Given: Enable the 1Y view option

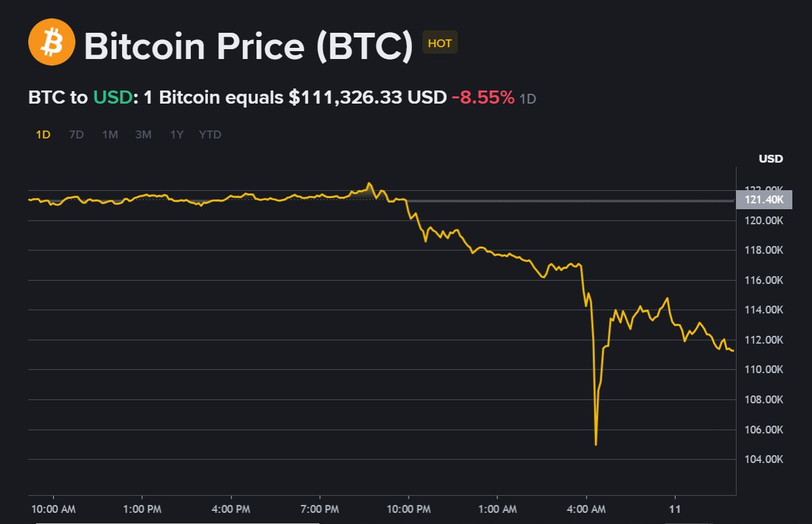Looking at the screenshot, I should pyautogui.click(x=176, y=134).
